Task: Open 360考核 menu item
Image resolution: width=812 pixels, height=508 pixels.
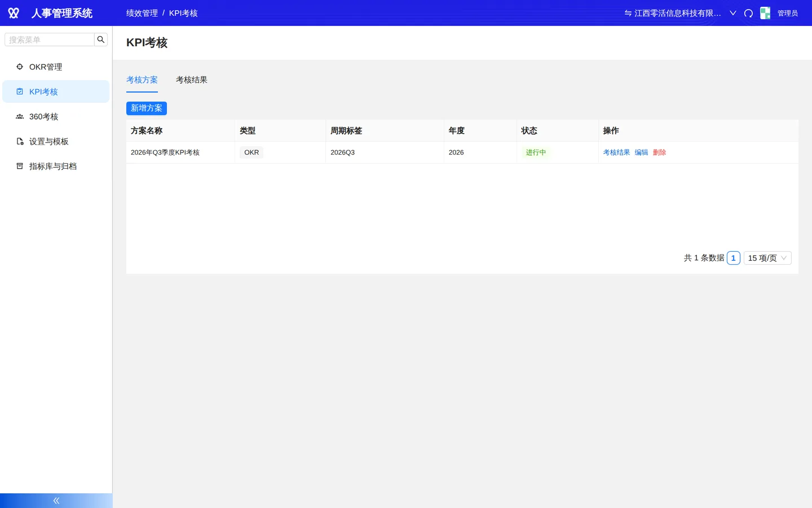Action: click(x=56, y=116)
